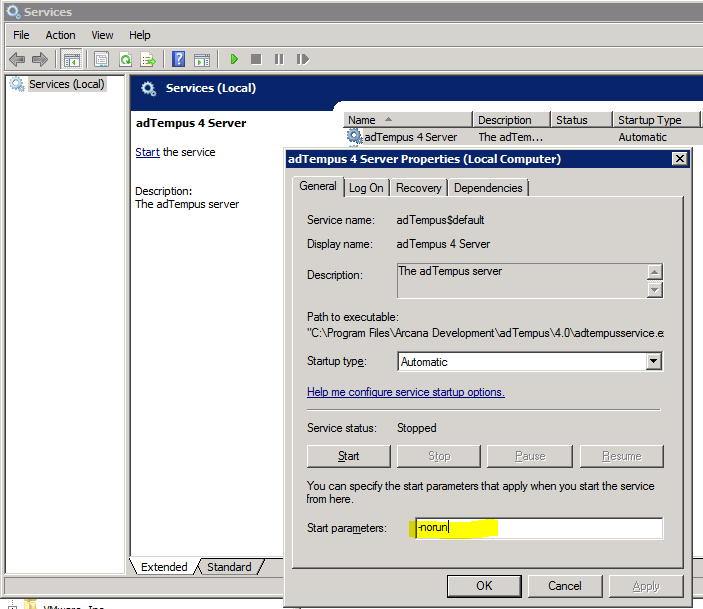Switch to the Log On tab

366,188
